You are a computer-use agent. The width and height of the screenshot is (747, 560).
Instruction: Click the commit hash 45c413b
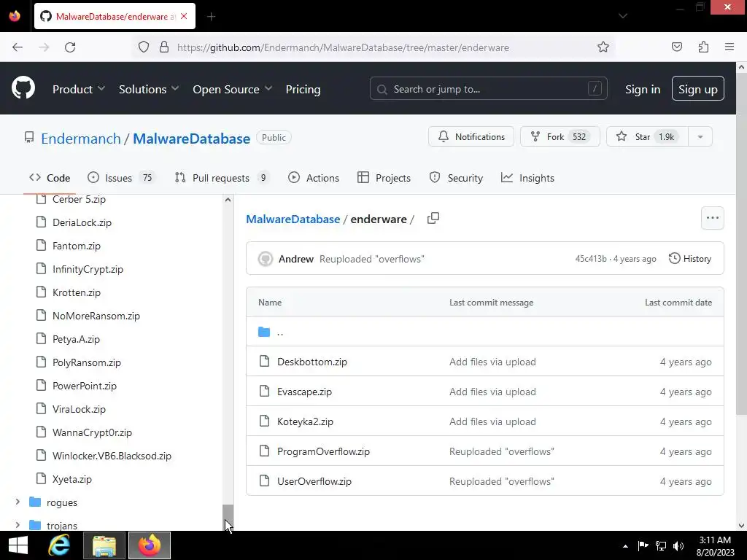(x=591, y=259)
